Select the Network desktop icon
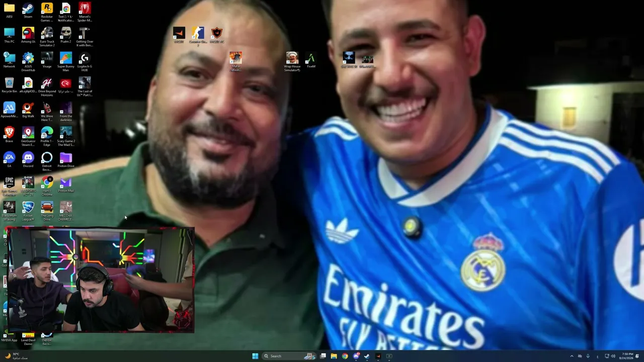The width and height of the screenshot is (644, 362). point(9,60)
